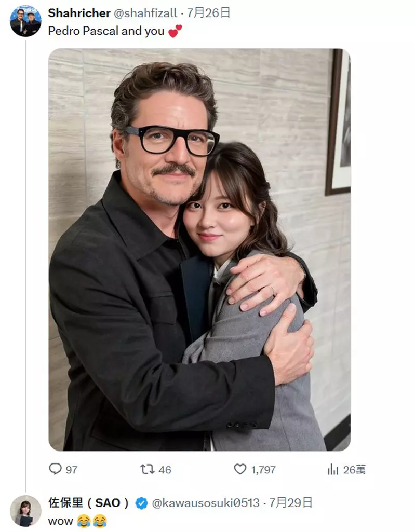Click the "wow" reply text
415x532 pixels.
(x=60, y=521)
